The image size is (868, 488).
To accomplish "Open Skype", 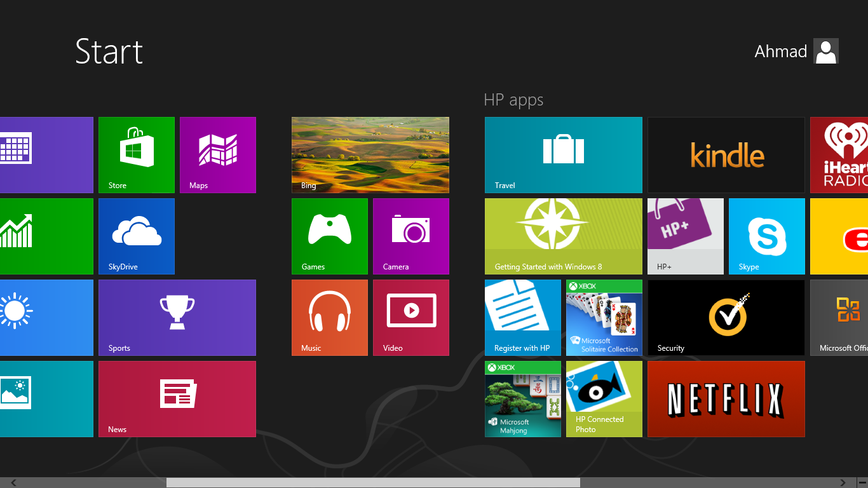I will pyautogui.click(x=766, y=236).
